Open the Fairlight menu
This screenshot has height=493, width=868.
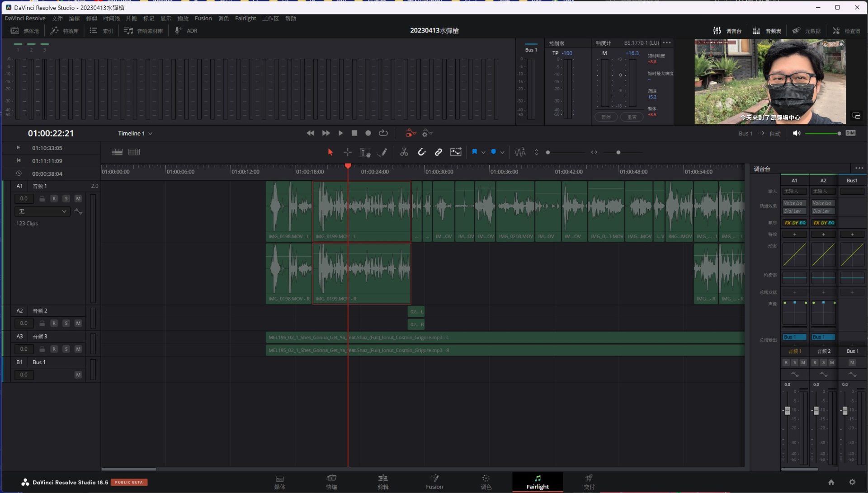click(245, 19)
